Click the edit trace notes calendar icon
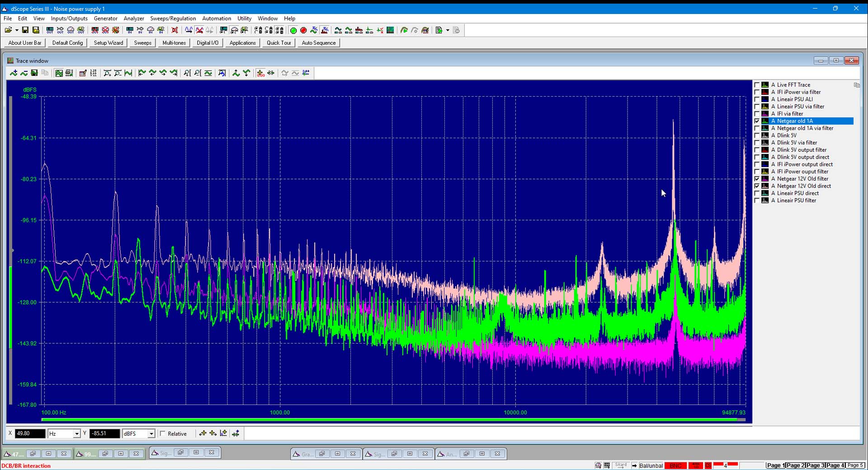The image size is (868, 470). click(x=83, y=73)
